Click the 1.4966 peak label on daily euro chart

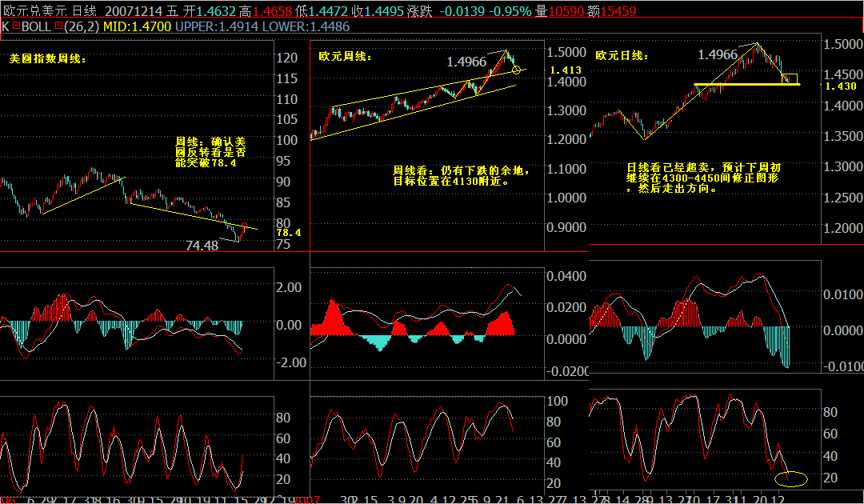(x=718, y=54)
